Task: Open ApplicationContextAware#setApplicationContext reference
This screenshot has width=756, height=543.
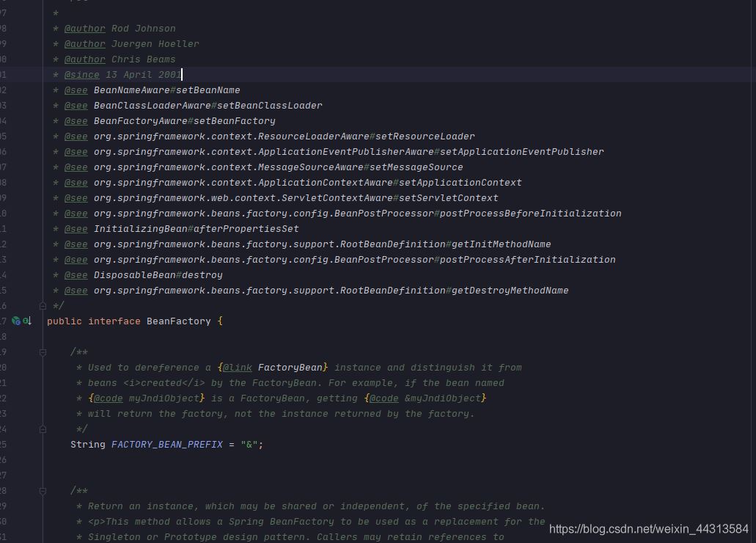Action: click(308, 183)
